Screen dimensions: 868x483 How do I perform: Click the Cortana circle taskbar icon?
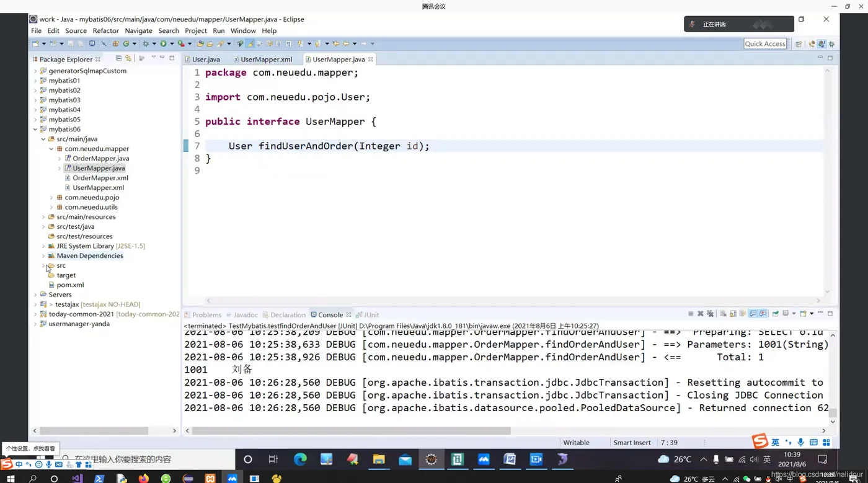pyautogui.click(x=248, y=459)
